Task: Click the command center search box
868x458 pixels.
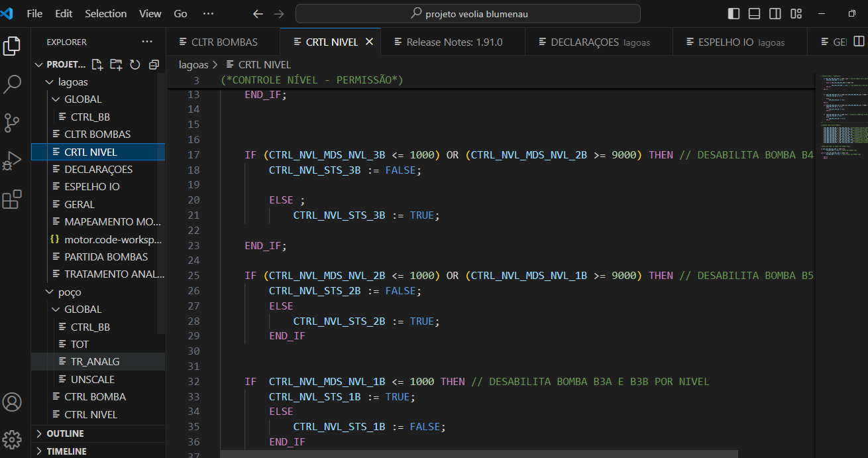Action: pyautogui.click(x=468, y=14)
